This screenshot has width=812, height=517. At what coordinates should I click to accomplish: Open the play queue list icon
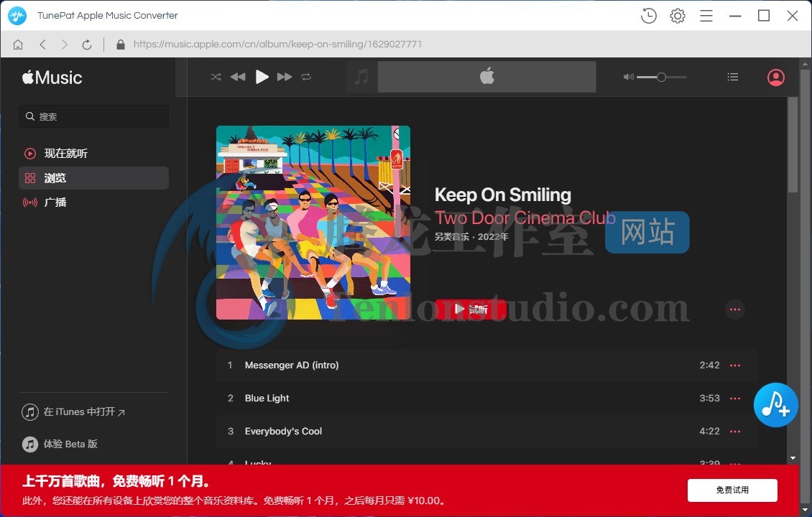pos(733,77)
